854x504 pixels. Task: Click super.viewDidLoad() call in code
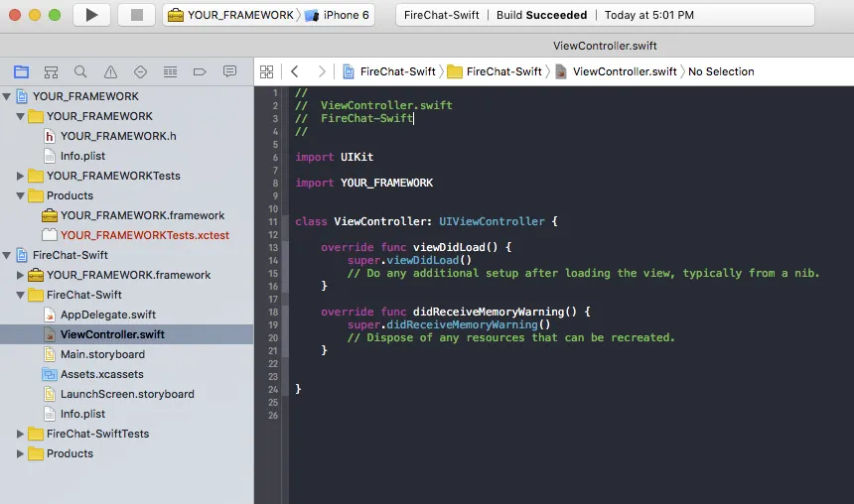pyautogui.click(x=409, y=260)
